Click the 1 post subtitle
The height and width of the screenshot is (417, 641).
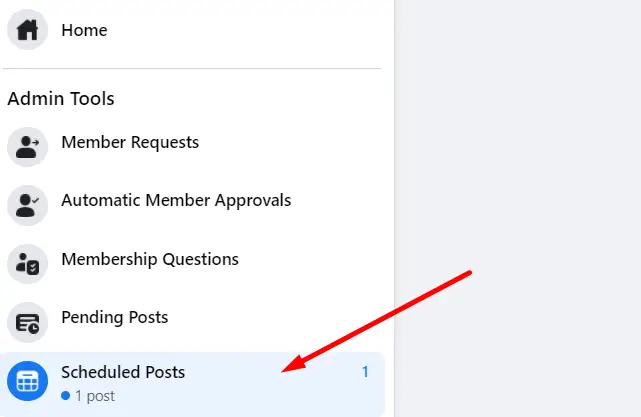95,396
